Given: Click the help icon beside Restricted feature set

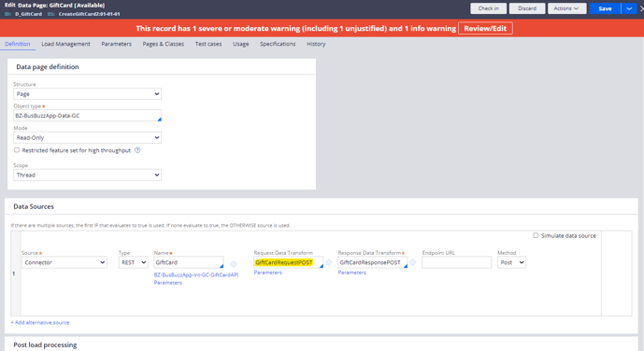Looking at the screenshot, I should [137, 150].
